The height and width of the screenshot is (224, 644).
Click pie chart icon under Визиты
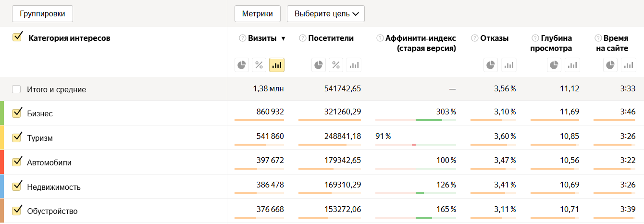[242, 65]
